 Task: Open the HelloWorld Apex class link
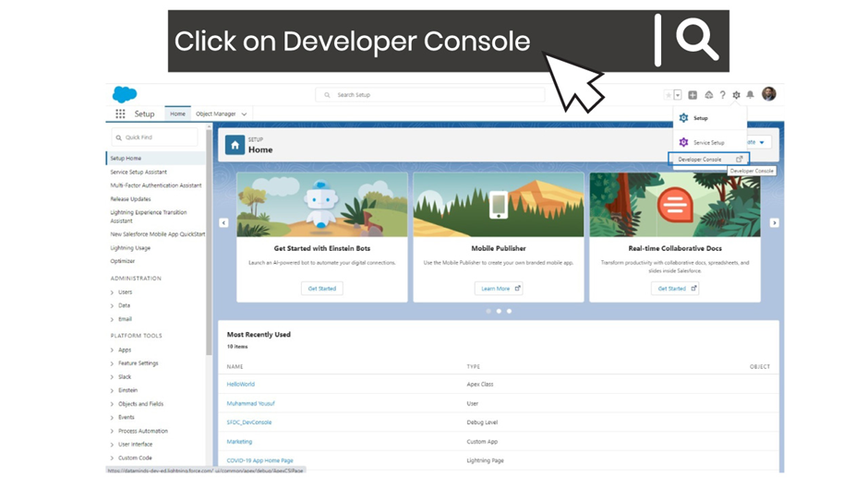241,384
